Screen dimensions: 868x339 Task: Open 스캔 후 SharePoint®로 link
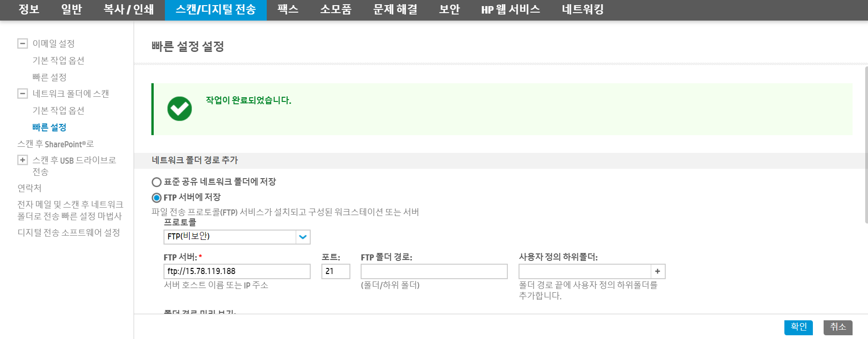tap(56, 144)
